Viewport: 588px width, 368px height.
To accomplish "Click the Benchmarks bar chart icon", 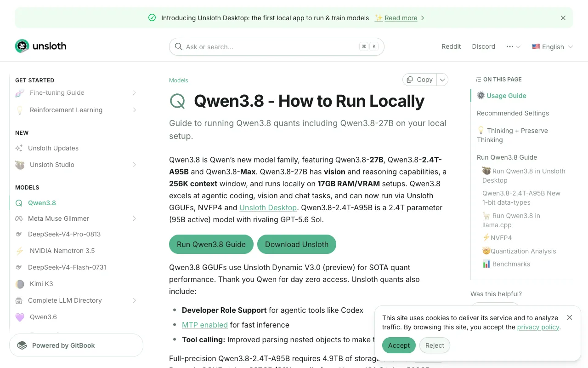I will point(486,264).
